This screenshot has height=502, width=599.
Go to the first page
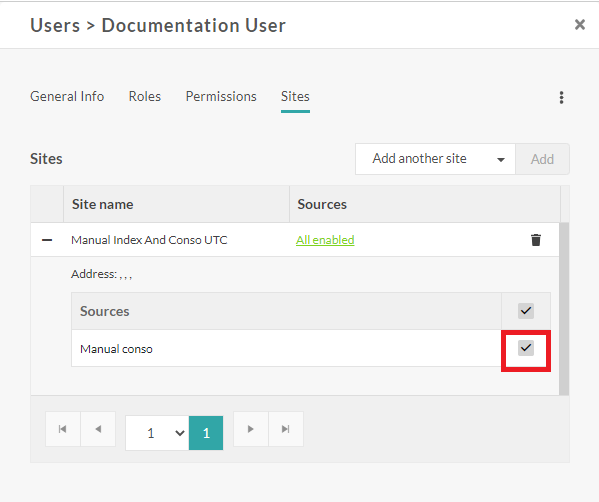click(x=63, y=429)
